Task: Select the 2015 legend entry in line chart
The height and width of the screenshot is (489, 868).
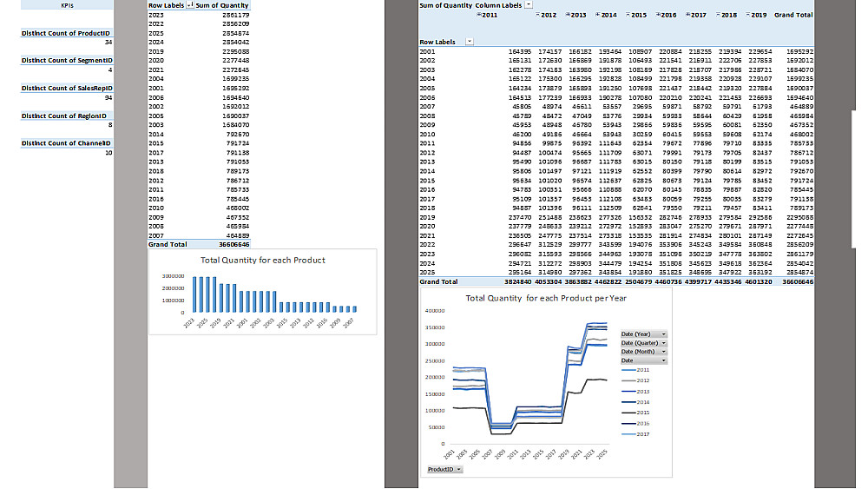Action: [x=635, y=413]
